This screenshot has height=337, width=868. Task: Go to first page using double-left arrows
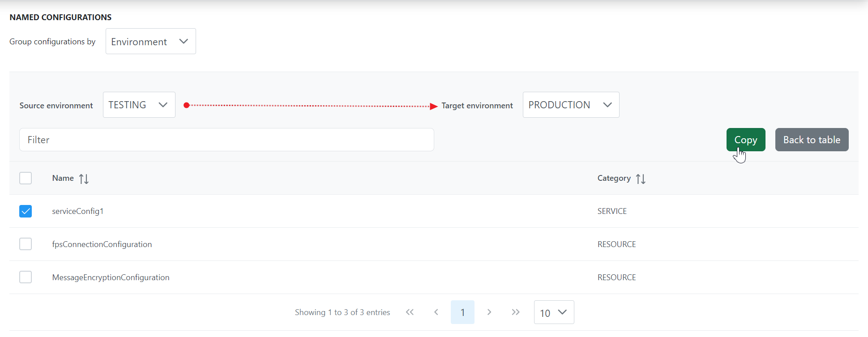click(410, 312)
